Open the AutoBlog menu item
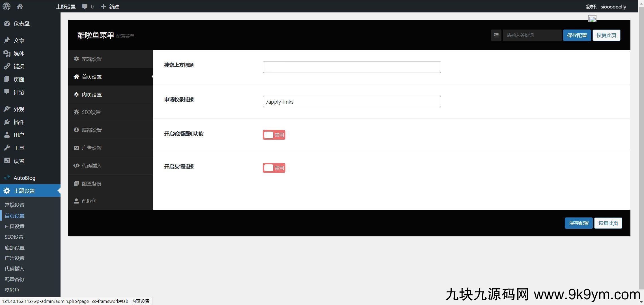 click(x=24, y=178)
